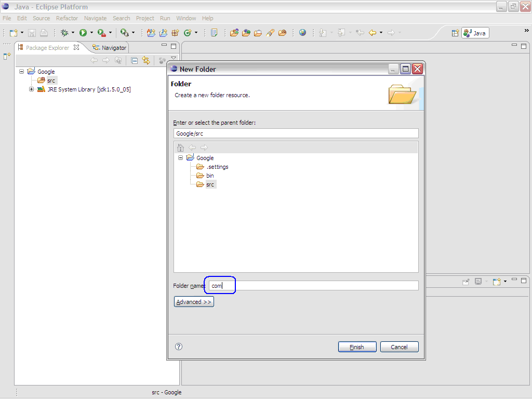Select src folder in Package Explorer
The height and width of the screenshot is (399, 532).
51,81
